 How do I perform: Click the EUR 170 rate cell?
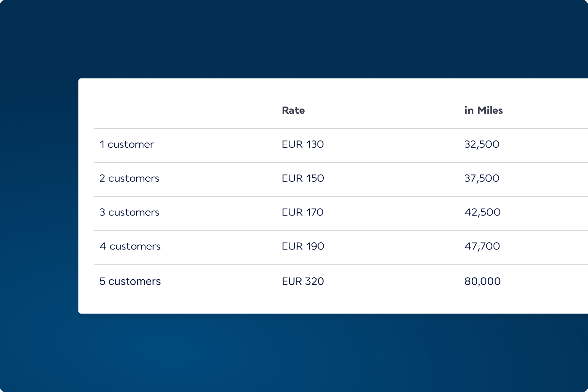[302, 212]
